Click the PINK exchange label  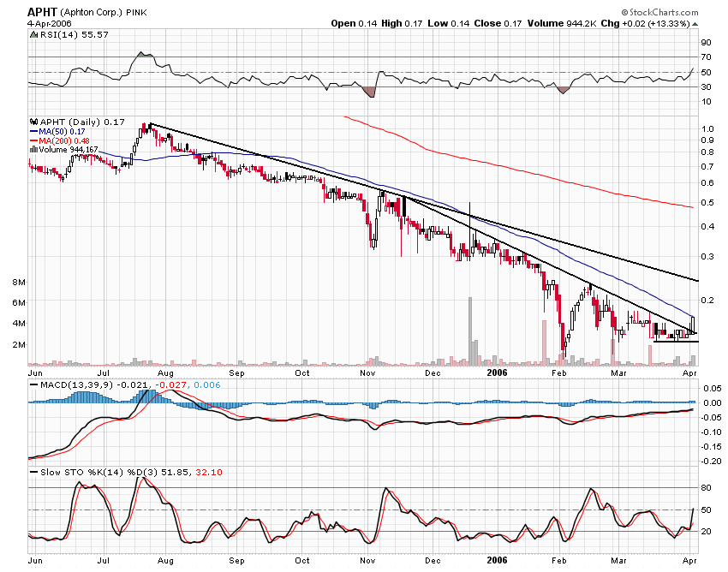[x=136, y=13]
